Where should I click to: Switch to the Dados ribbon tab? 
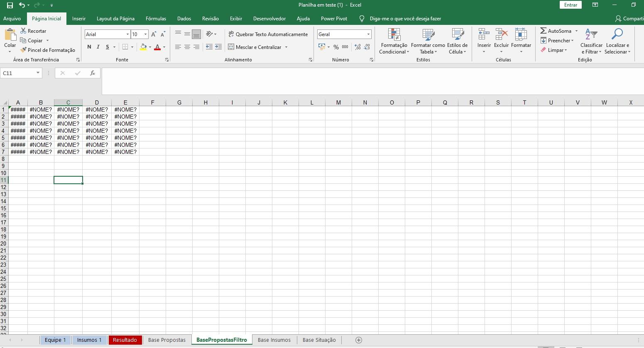pyautogui.click(x=184, y=19)
